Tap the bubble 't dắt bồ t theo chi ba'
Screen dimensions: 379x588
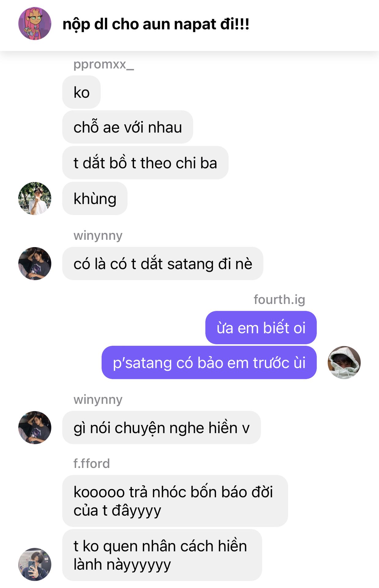[145, 163]
